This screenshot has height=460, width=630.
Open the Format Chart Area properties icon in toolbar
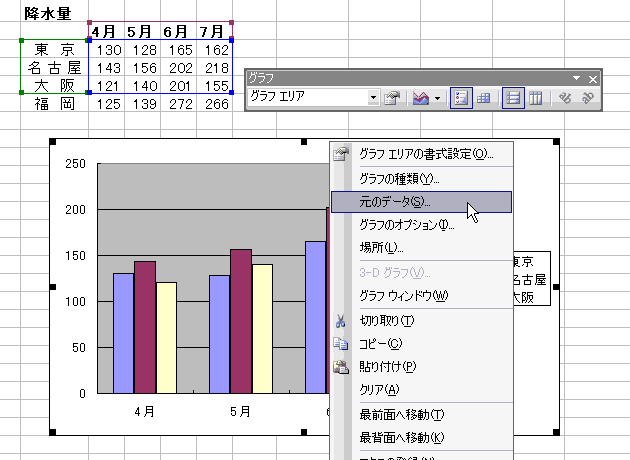[392, 98]
